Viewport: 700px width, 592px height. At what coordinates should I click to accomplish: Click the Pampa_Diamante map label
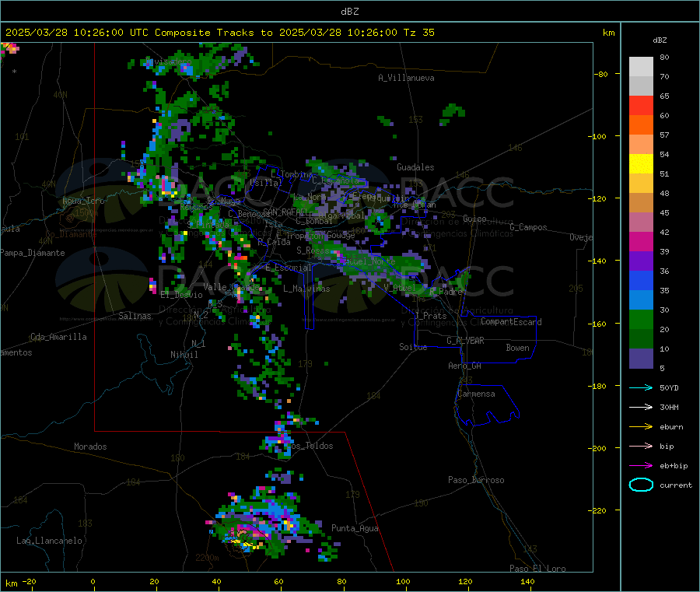tap(32, 253)
